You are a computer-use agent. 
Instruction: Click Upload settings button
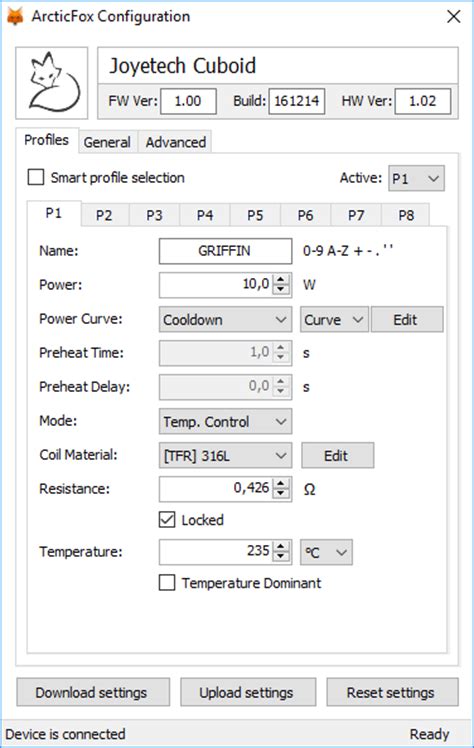tap(247, 692)
